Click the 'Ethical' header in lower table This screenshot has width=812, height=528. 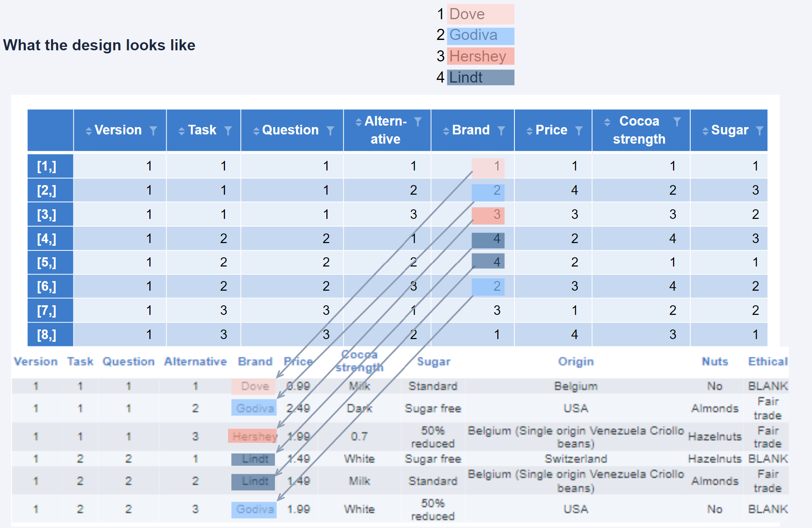click(x=768, y=361)
